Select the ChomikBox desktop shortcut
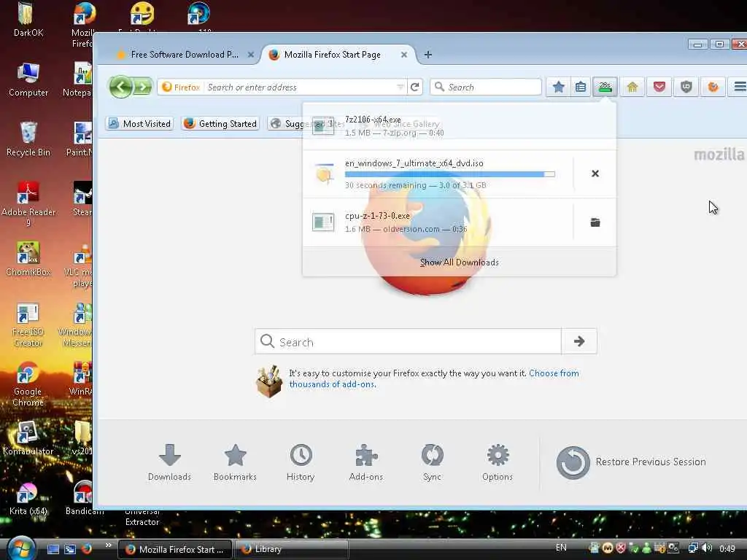The image size is (747, 560). 28,259
